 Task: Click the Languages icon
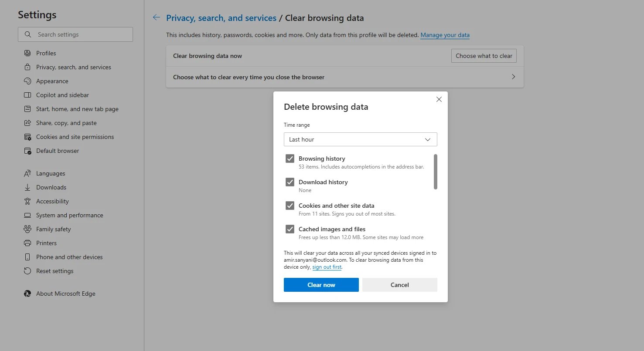click(x=27, y=173)
